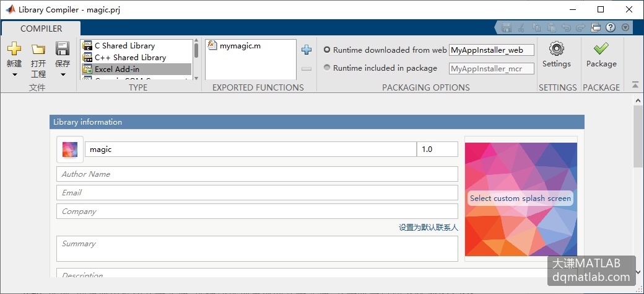This screenshot has height=294, width=644.
Task: Click quick access Cut scissors icon
Action: coord(521,27)
